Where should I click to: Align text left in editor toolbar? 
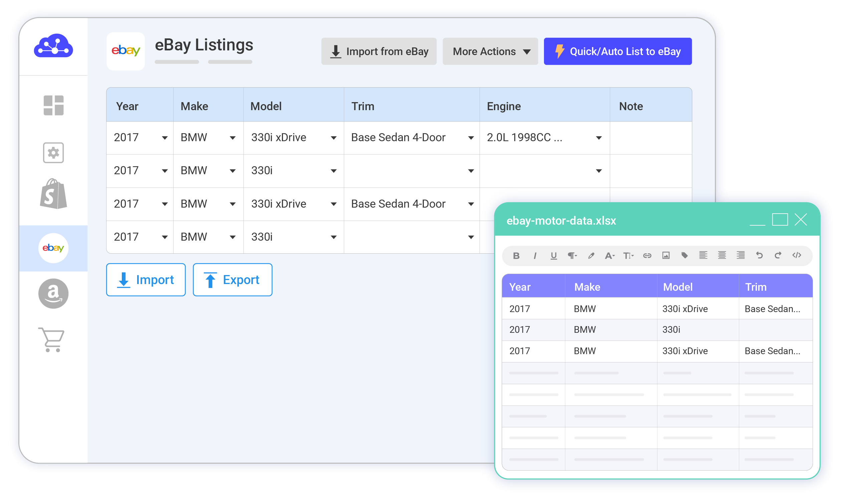(x=704, y=255)
